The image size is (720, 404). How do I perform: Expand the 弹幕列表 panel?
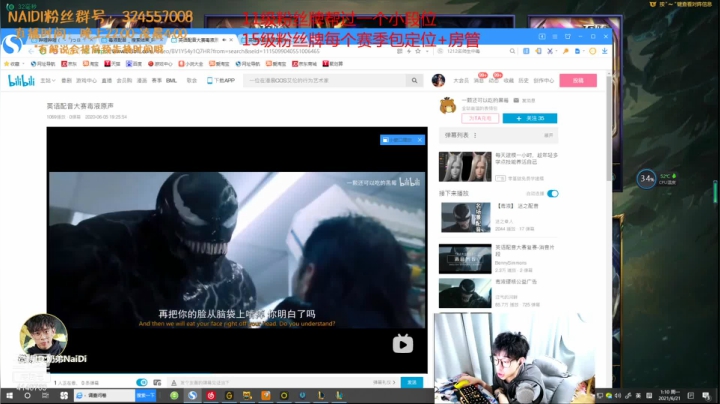548,135
